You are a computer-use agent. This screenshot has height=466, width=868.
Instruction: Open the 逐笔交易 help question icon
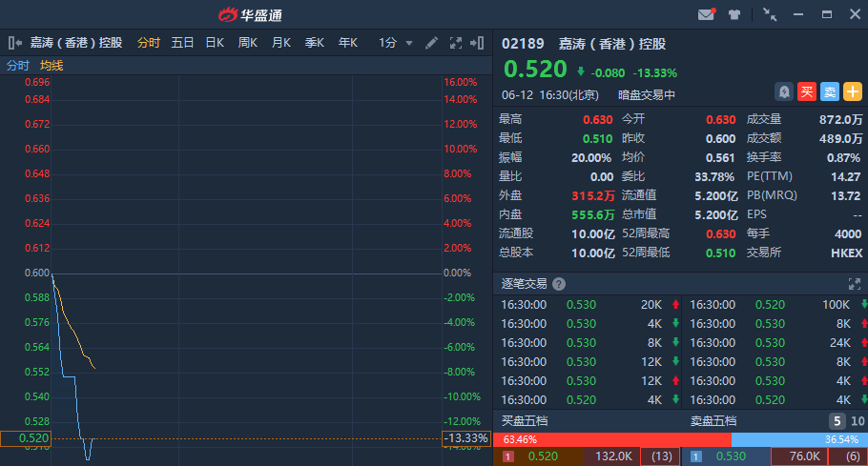(x=559, y=284)
